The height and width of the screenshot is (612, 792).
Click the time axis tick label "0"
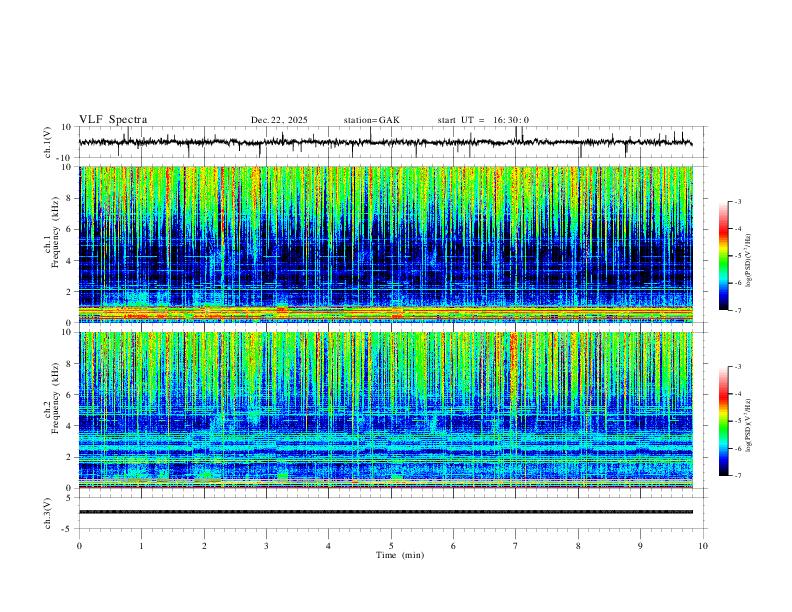pyautogui.click(x=79, y=546)
